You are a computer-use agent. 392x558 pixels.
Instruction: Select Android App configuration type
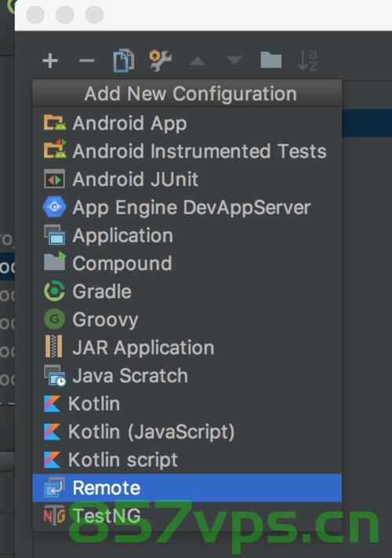point(187,123)
